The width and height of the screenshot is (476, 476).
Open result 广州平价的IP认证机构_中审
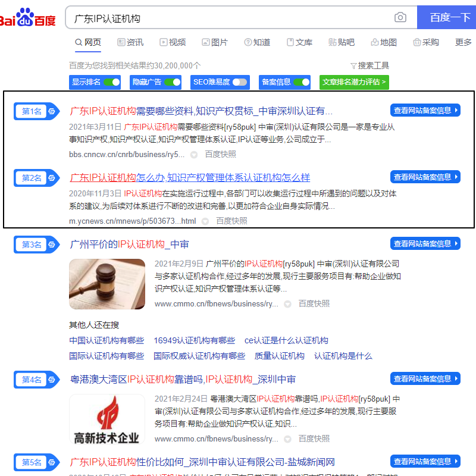coord(129,244)
